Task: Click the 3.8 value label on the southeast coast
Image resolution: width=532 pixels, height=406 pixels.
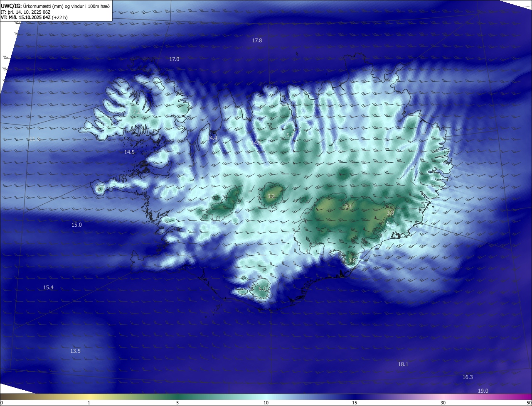Action: (352, 260)
